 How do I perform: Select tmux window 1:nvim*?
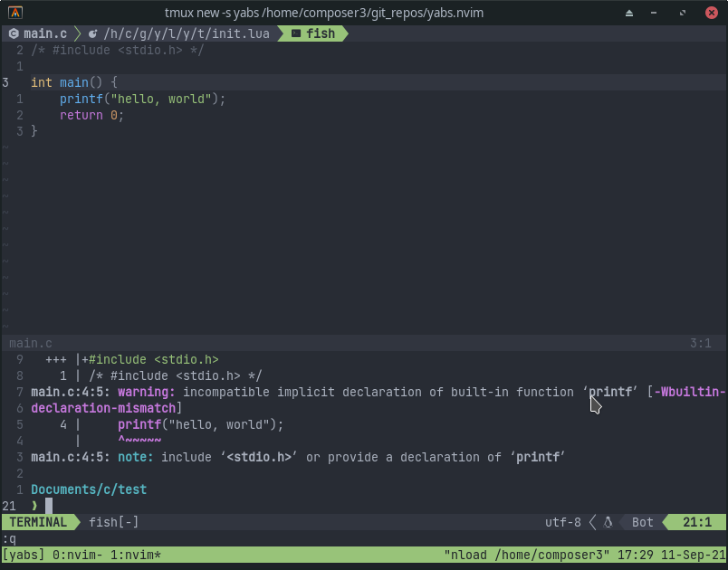click(x=136, y=555)
